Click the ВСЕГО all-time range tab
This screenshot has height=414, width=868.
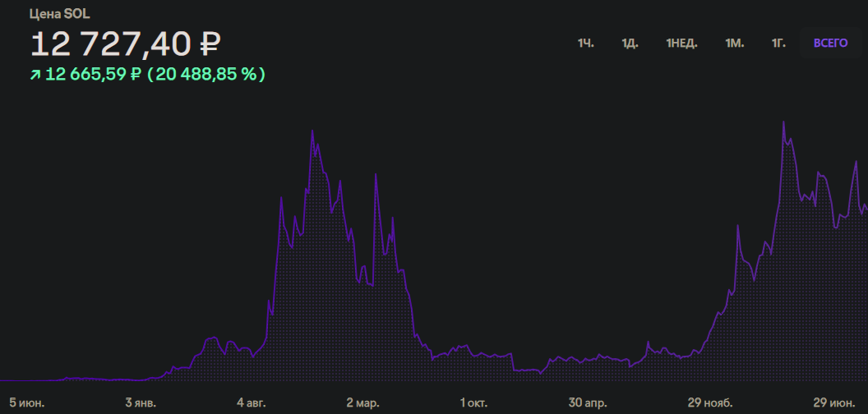(830, 44)
